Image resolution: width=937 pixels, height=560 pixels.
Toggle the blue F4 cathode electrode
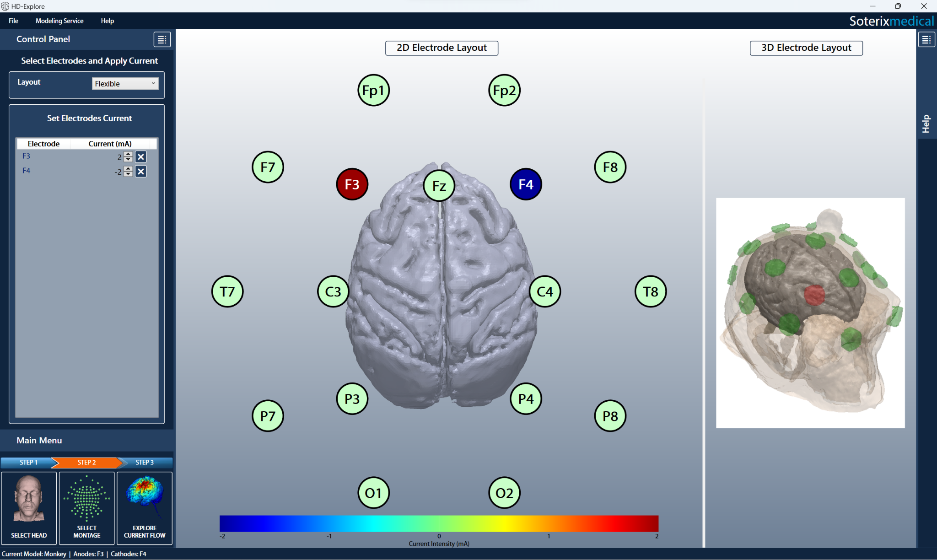tap(526, 184)
